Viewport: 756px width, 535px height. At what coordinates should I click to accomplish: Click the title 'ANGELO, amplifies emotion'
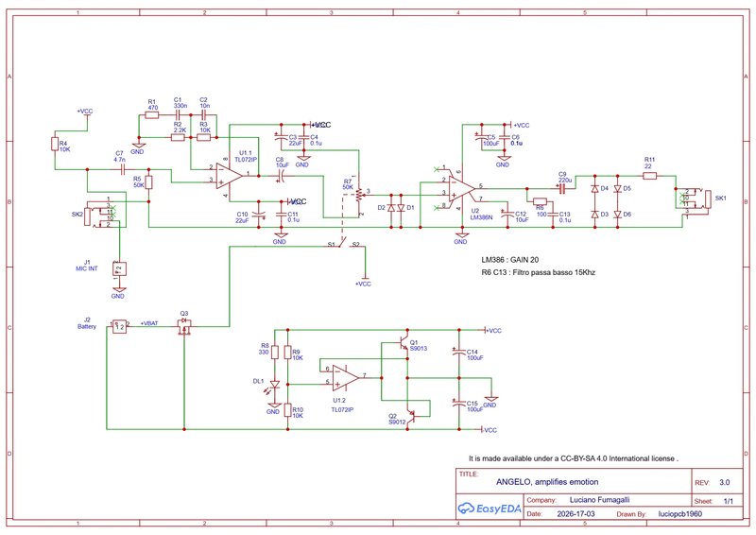(547, 481)
